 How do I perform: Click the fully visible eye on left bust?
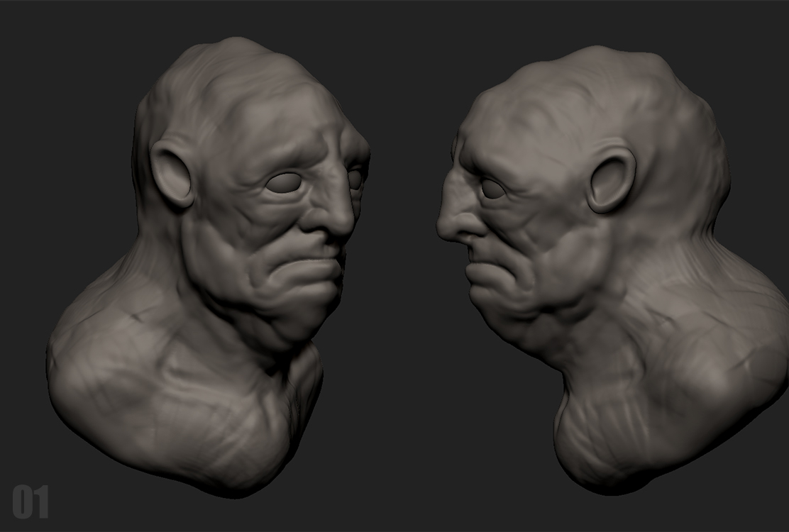pyautogui.click(x=282, y=183)
